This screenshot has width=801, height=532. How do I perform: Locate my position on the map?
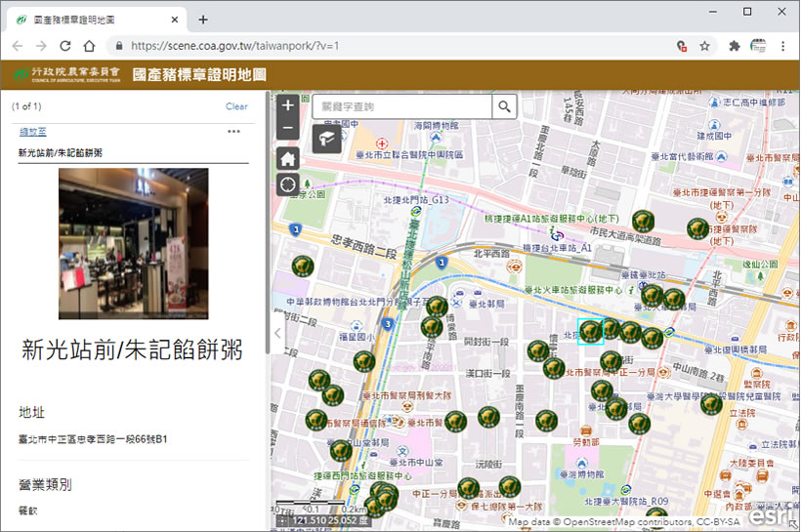(x=287, y=184)
